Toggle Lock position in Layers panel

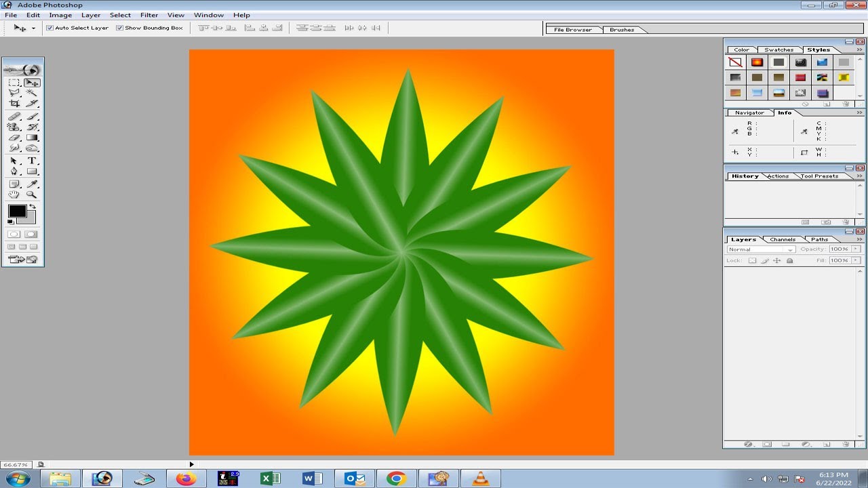pos(776,261)
